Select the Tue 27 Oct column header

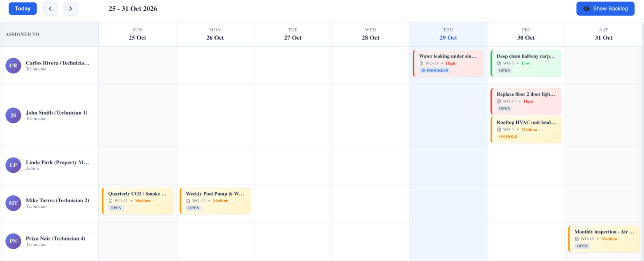coord(292,34)
